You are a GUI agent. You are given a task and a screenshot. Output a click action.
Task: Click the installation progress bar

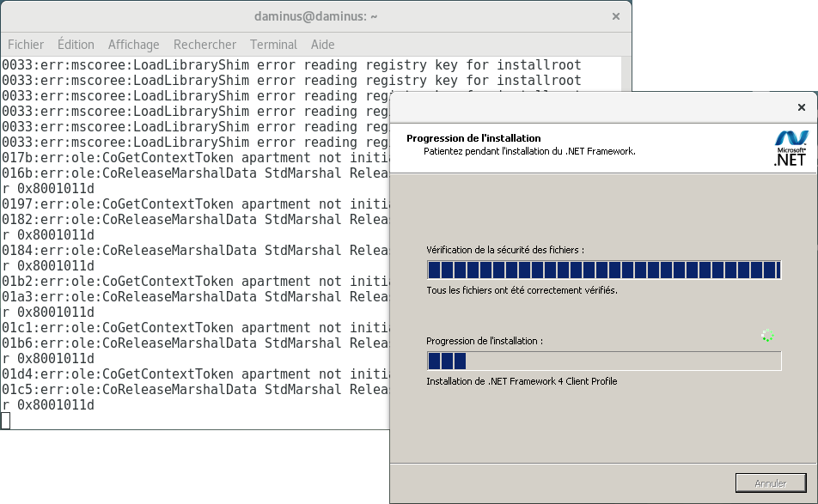tap(603, 361)
